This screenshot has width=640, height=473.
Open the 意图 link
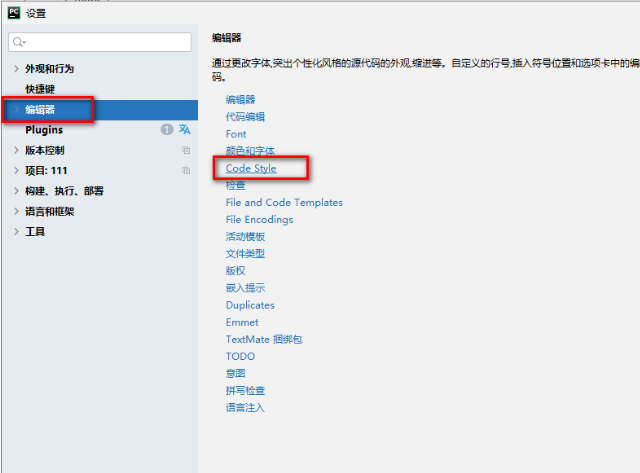point(236,374)
